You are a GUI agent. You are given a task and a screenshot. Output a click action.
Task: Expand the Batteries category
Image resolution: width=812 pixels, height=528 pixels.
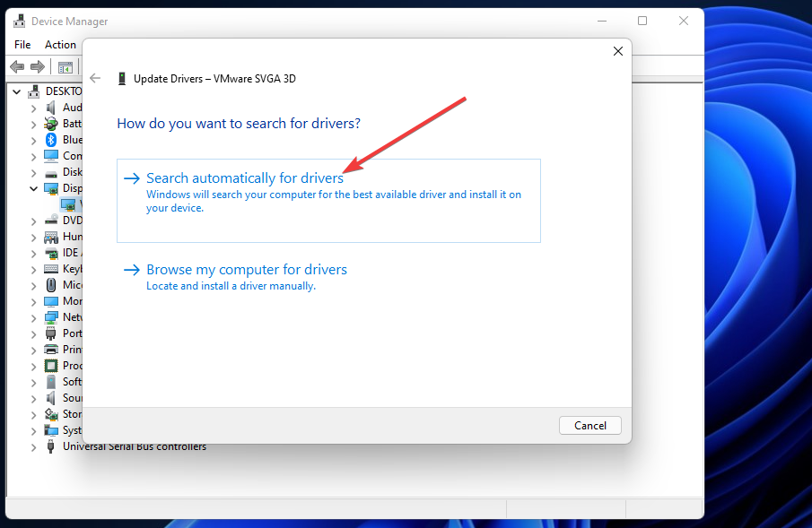tap(34, 125)
